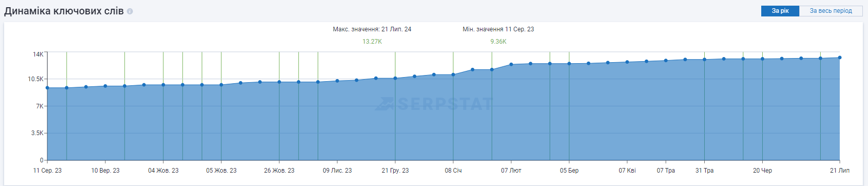Click the data point above 31 Тра
The width and height of the screenshot is (868, 186).
click(704, 60)
